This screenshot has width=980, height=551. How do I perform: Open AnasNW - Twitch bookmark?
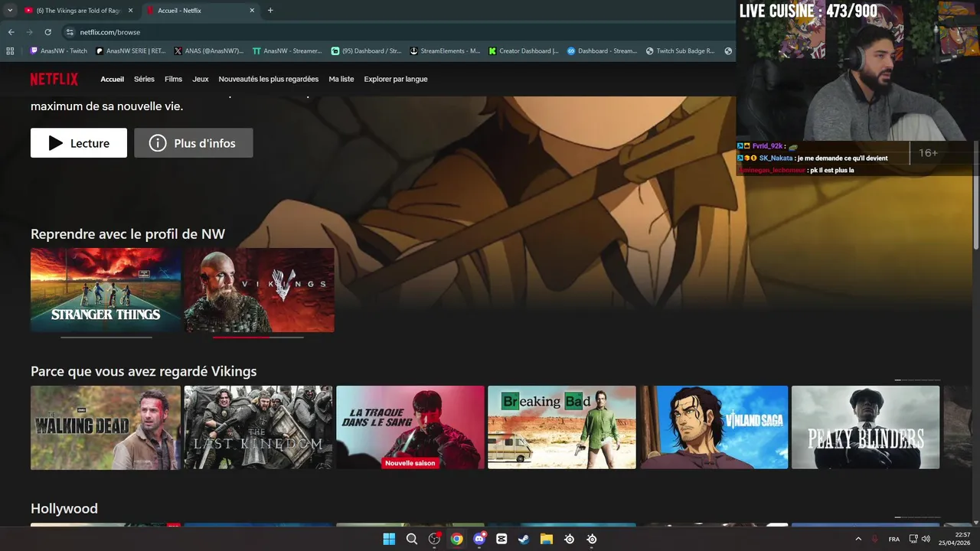[59, 51]
